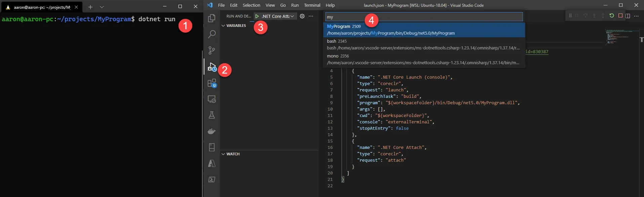The image size is (644, 197).
Task: Open the Edit menu
Action: pyautogui.click(x=234, y=5)
